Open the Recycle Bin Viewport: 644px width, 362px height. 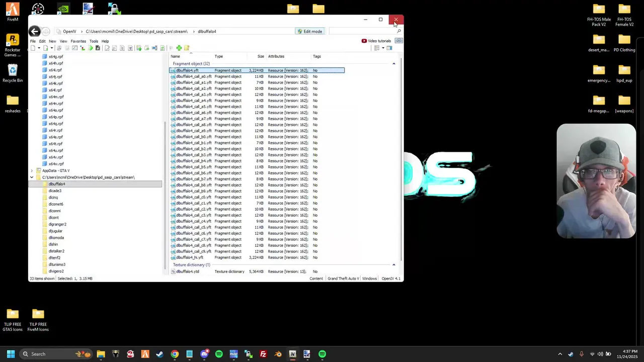pos(13,73)
